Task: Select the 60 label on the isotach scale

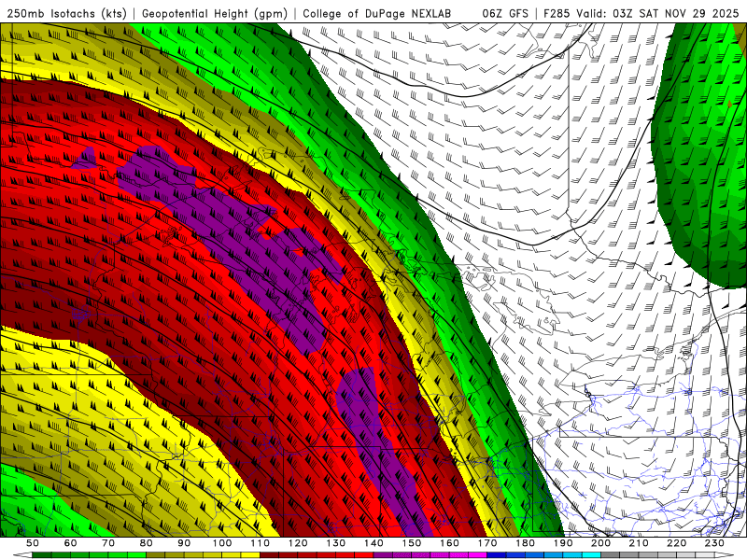Action: tap(70, 543)
